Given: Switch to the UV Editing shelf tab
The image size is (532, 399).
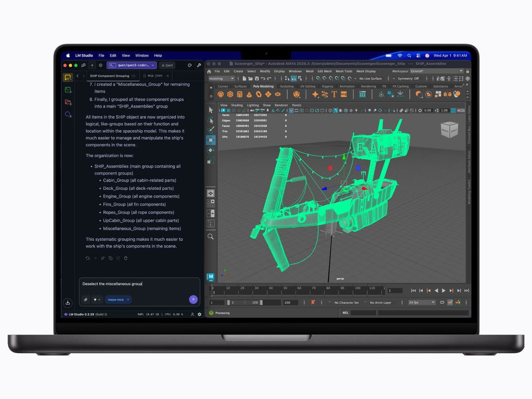Looking at the screenshot, I should pos(308,86).
